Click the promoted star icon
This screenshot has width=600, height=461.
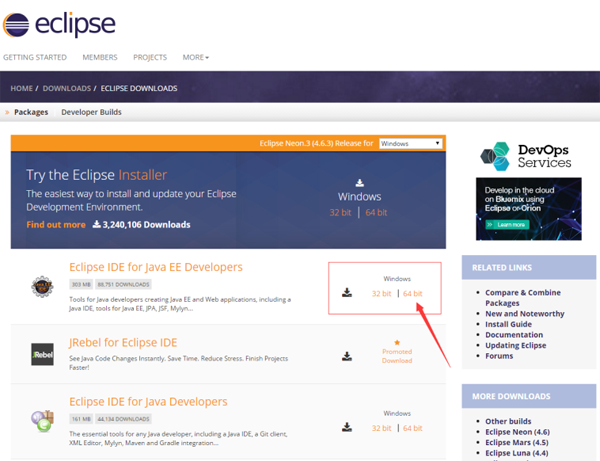[x=397, y=342]
